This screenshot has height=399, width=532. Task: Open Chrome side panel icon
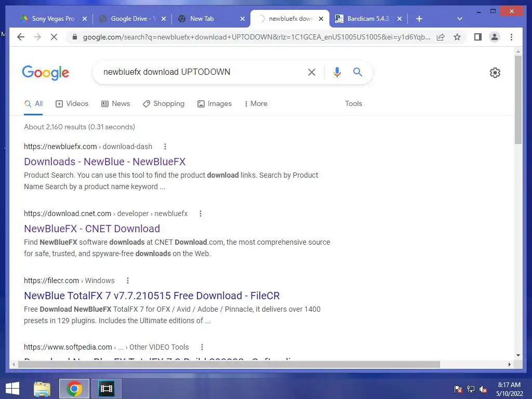tap(478, 37)
